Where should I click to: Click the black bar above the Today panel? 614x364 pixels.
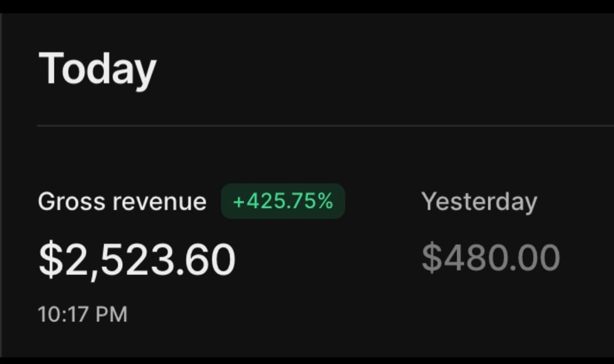coord(307,7)
